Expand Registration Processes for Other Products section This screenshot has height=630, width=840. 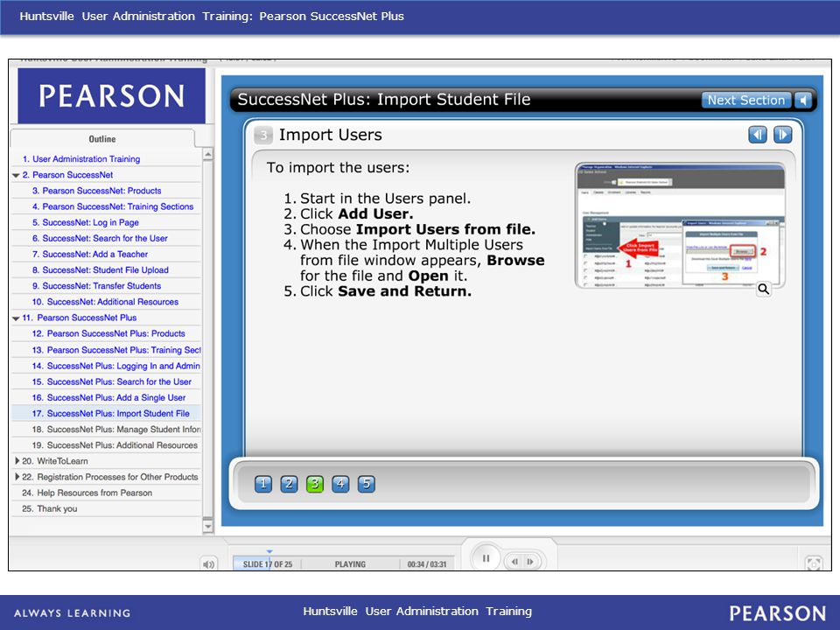pos(17,477)
